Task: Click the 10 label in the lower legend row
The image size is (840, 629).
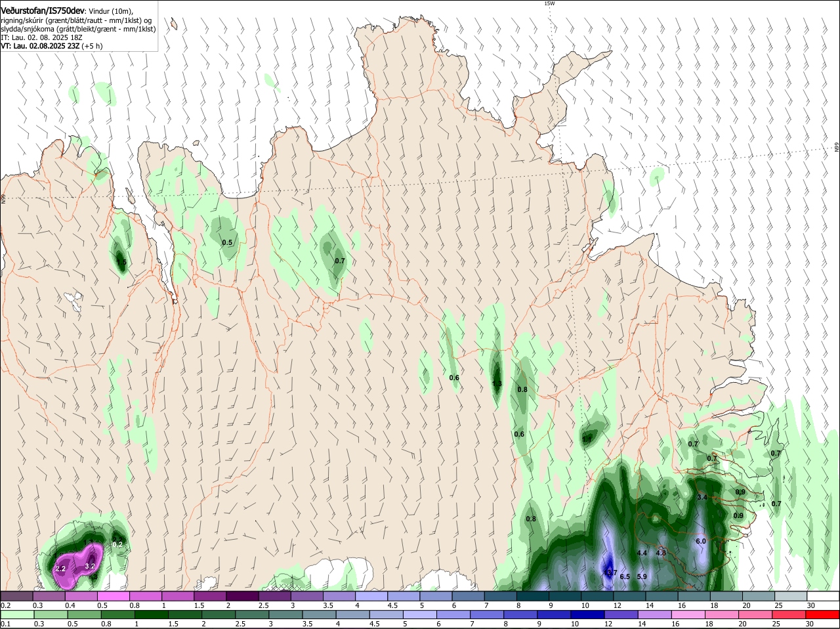Action: point(574,624)
